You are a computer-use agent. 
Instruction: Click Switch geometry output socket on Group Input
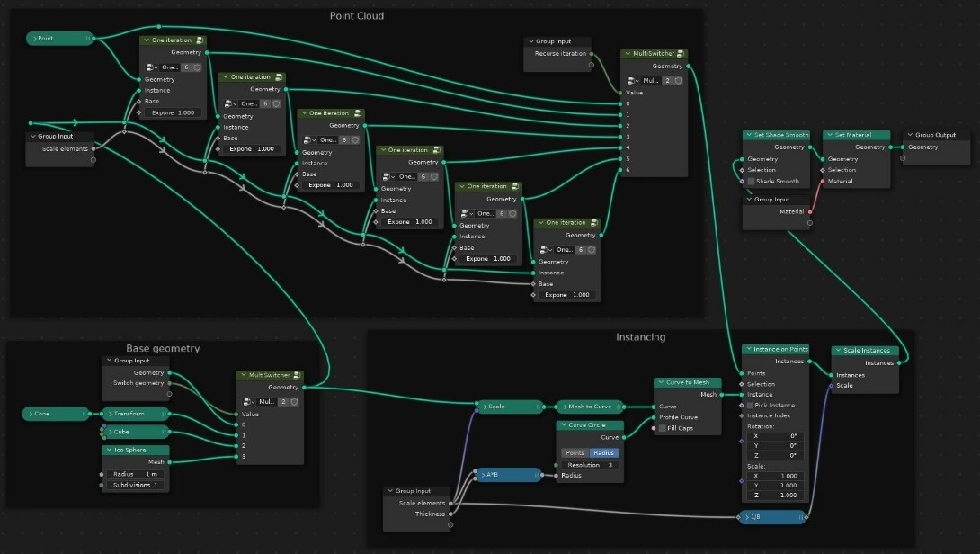[169, 383]
